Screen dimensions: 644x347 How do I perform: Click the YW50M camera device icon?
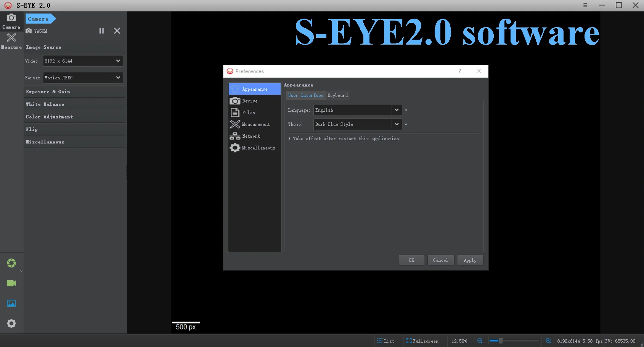pos(29,31)
